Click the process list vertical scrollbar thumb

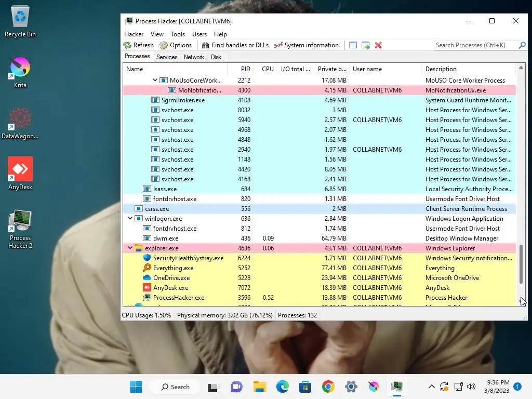(521, 264)
